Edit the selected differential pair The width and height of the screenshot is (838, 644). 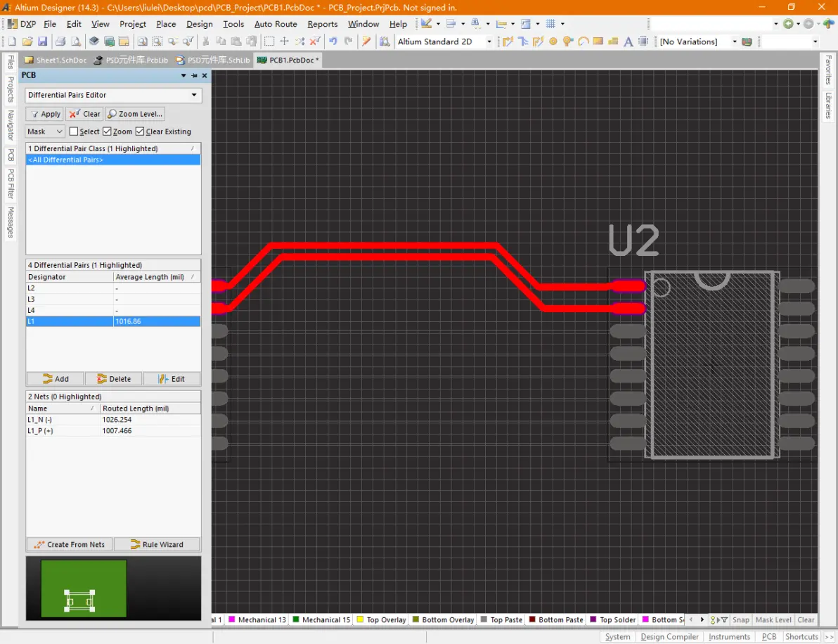[x=172, y=379]
